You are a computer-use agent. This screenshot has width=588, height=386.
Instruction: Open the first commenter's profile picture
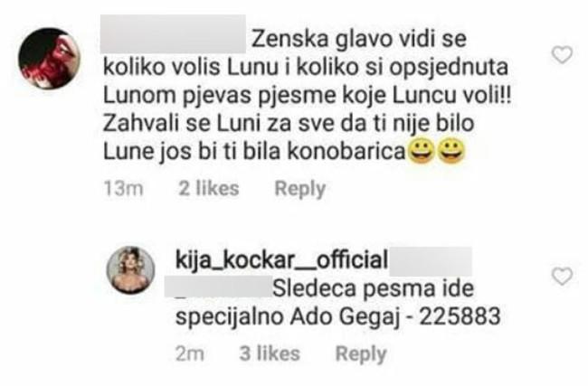click(50, 58)
